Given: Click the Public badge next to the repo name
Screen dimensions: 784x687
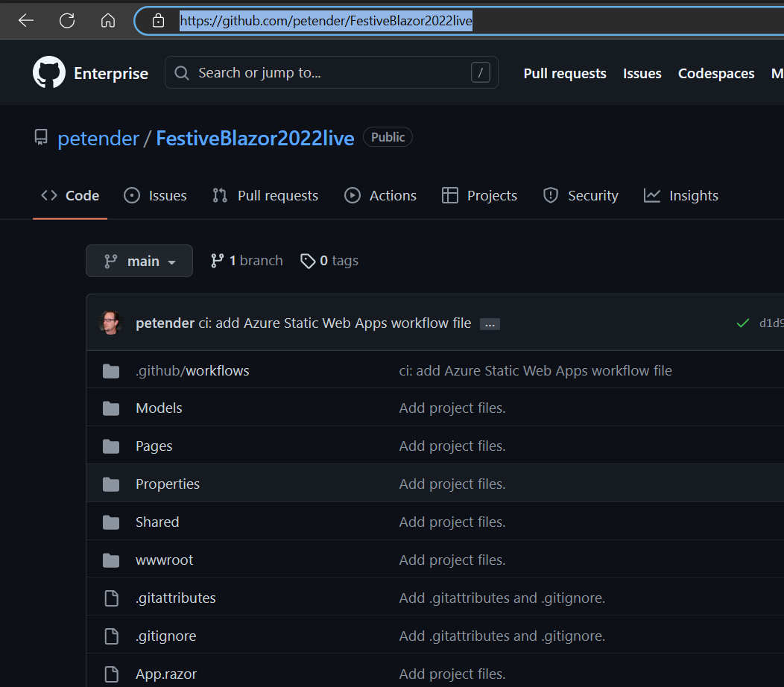Looking at the screenshot, I should pos(388,136).
